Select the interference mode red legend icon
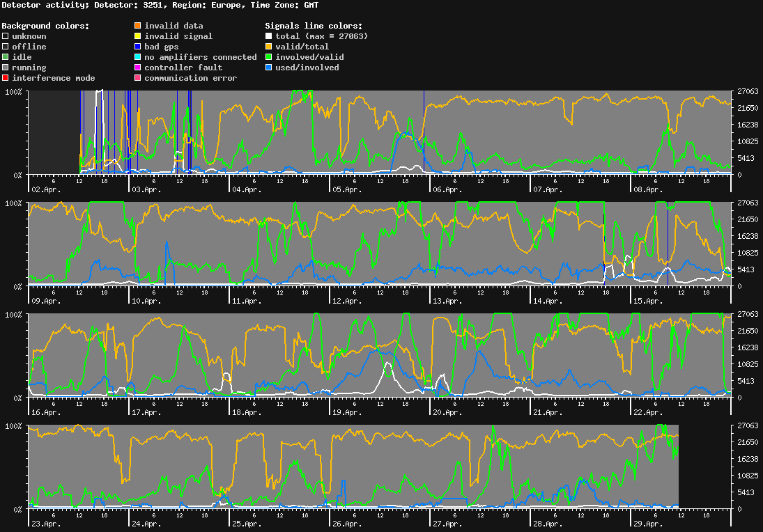The image size is (763, 532). [5, 78]
